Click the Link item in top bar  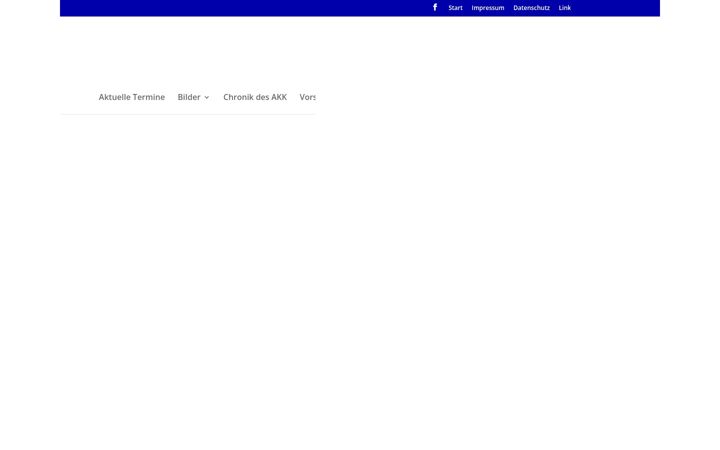(x=564, y=8)
